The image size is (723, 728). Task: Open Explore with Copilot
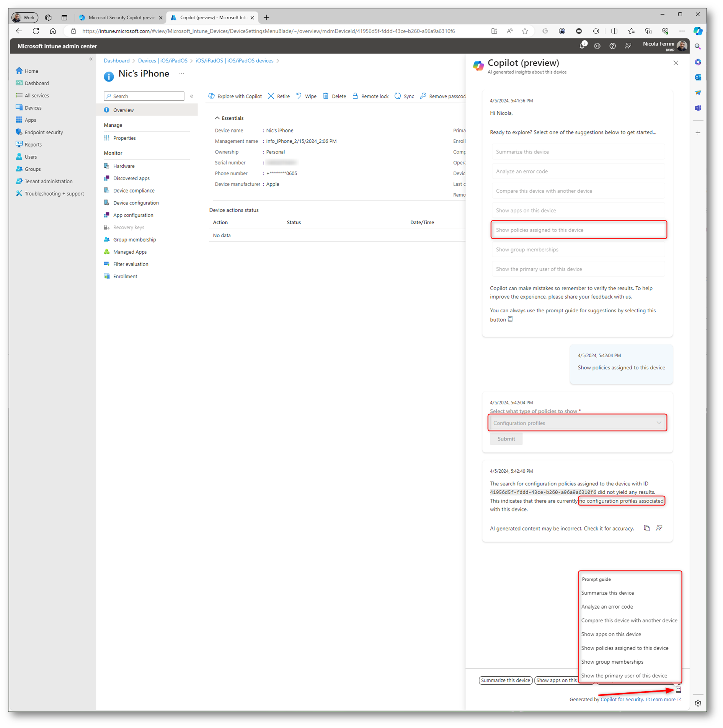coord(235,96)
